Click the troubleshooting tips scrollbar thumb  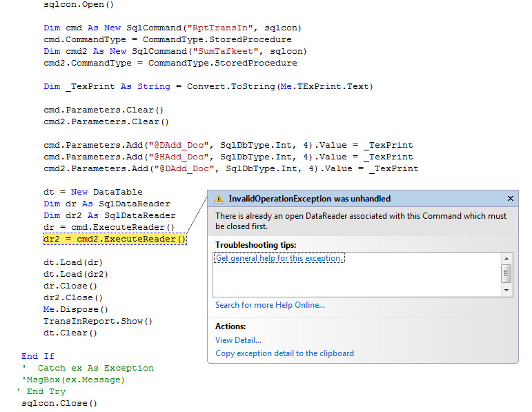[506, 273]
